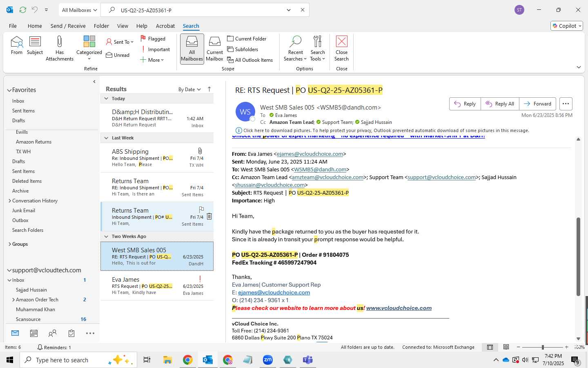Image resolution: width=588 pixels, height=368 pixels.
Task: Forward this message
Action: click(537, 104)
